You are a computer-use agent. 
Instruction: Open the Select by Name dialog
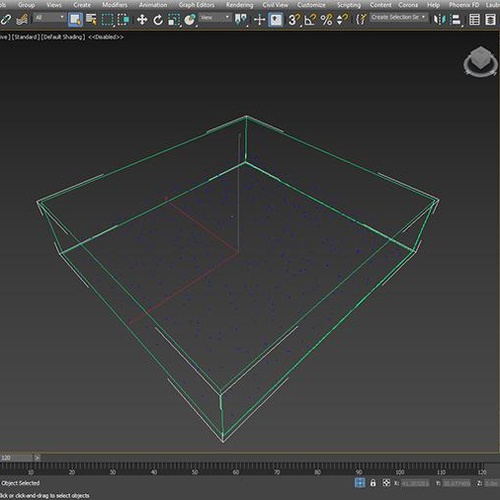91,20
